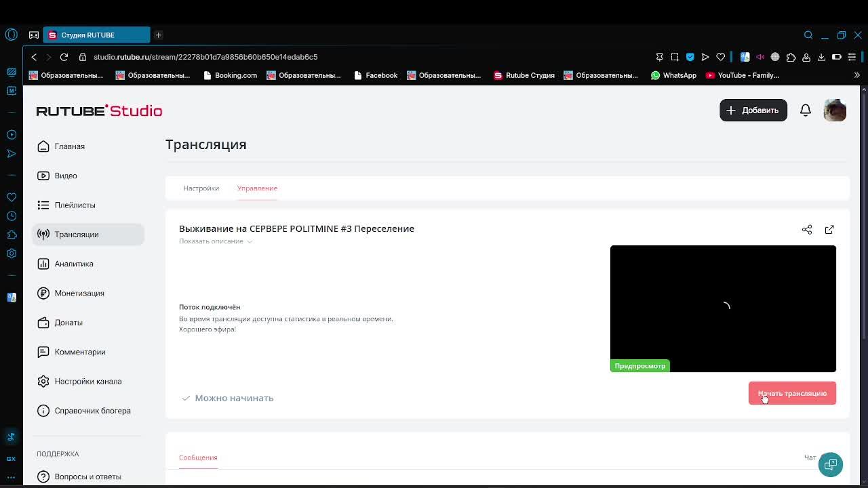This screenshot has width=868, height=488.
Task: Open the Трансляции sidebar section
Action: 88,235
